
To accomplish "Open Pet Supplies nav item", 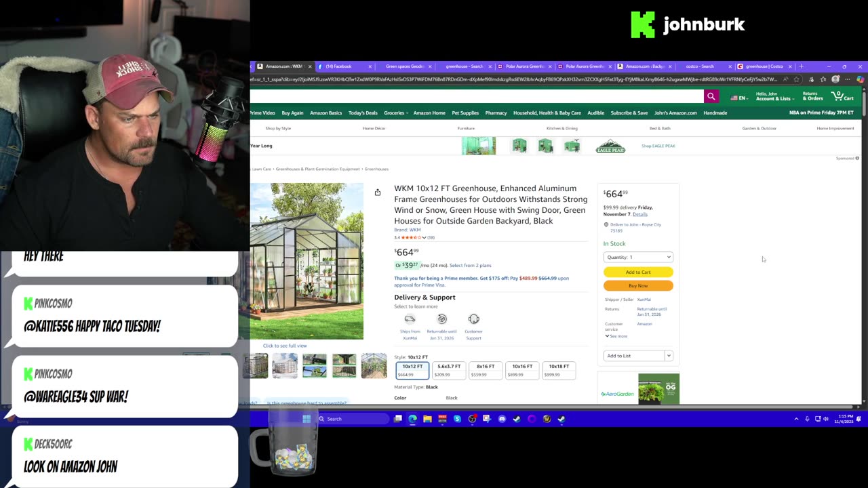I will tap(465, 113).
